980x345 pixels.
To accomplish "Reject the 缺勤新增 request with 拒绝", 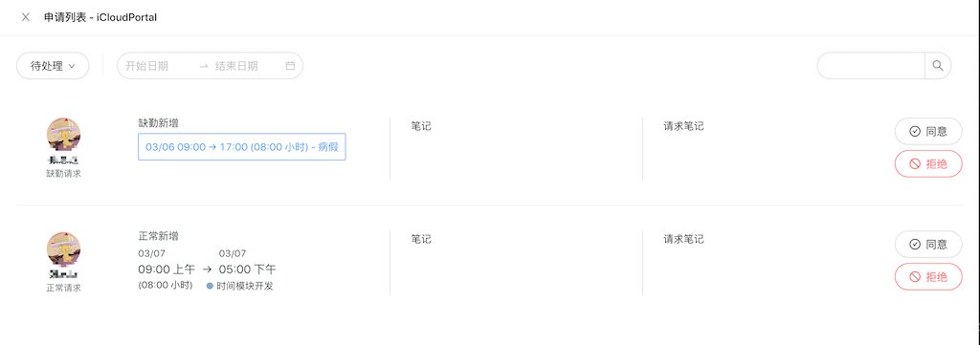I will pos(928,164).
